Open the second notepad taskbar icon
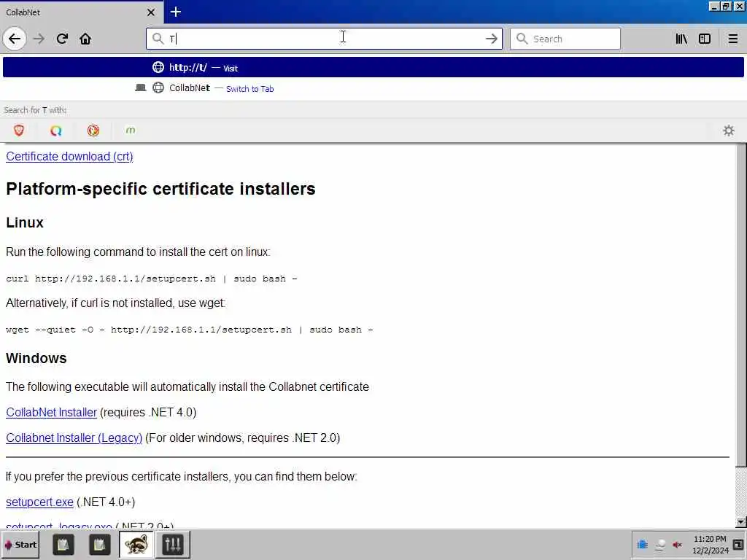The height and width of the screenshot is (560, 747). [x=99, y=544]
